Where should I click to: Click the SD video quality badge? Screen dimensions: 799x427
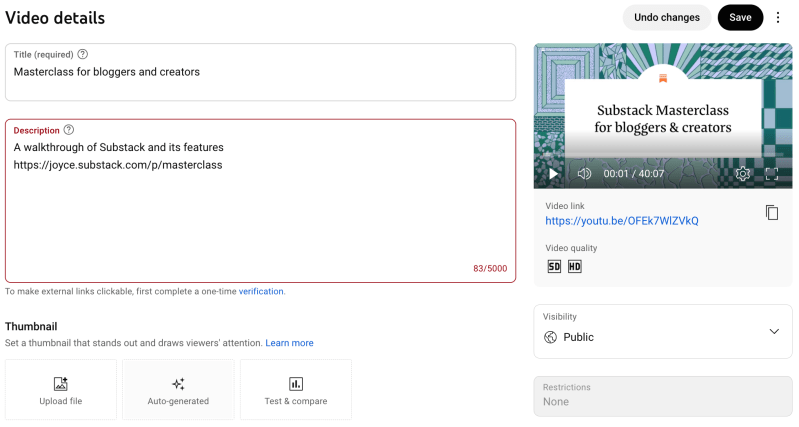pyautogui.click(x=554, y=266)
